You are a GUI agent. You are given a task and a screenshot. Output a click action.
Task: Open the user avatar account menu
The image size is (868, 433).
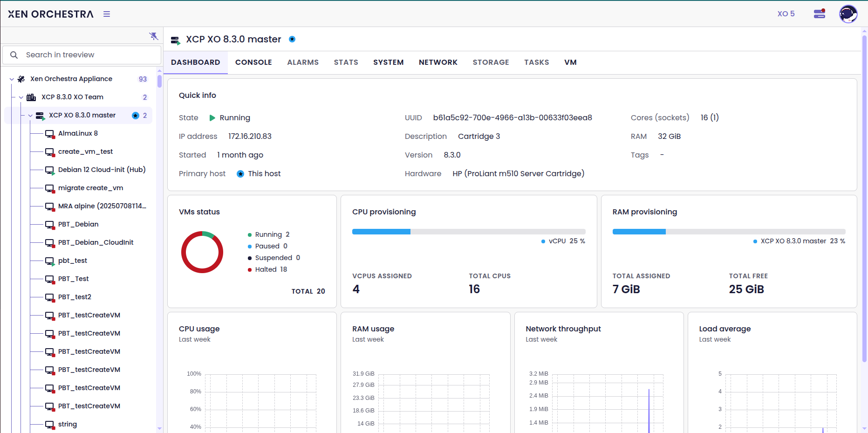pyautogui.click(x=848, y=14)
